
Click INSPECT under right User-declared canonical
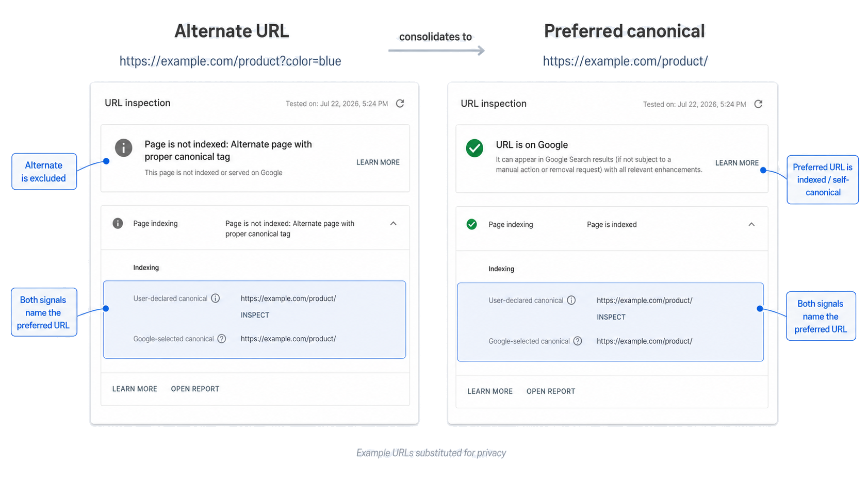611,317
